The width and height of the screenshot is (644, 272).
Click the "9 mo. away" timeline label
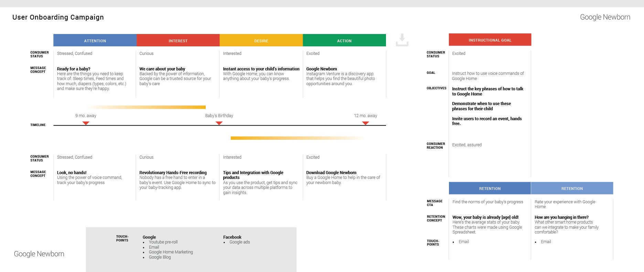point(86,116)
